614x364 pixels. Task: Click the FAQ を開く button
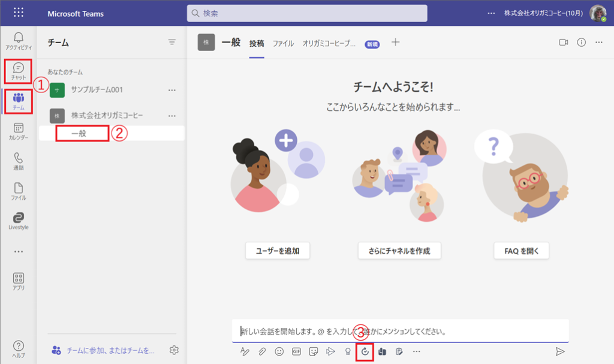click(521, 251)
